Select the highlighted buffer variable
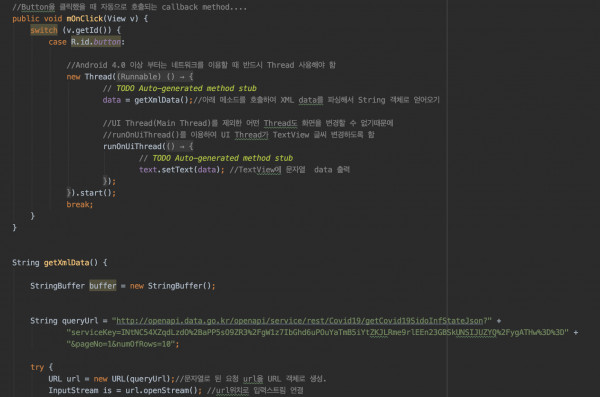This screenshot has height=397, width=600. click(103, 286)
